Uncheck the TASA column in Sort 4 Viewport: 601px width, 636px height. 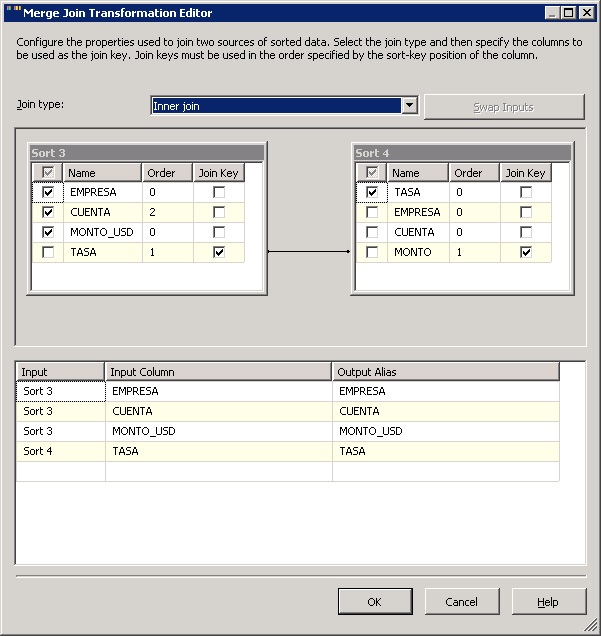(x=372, y=192)
